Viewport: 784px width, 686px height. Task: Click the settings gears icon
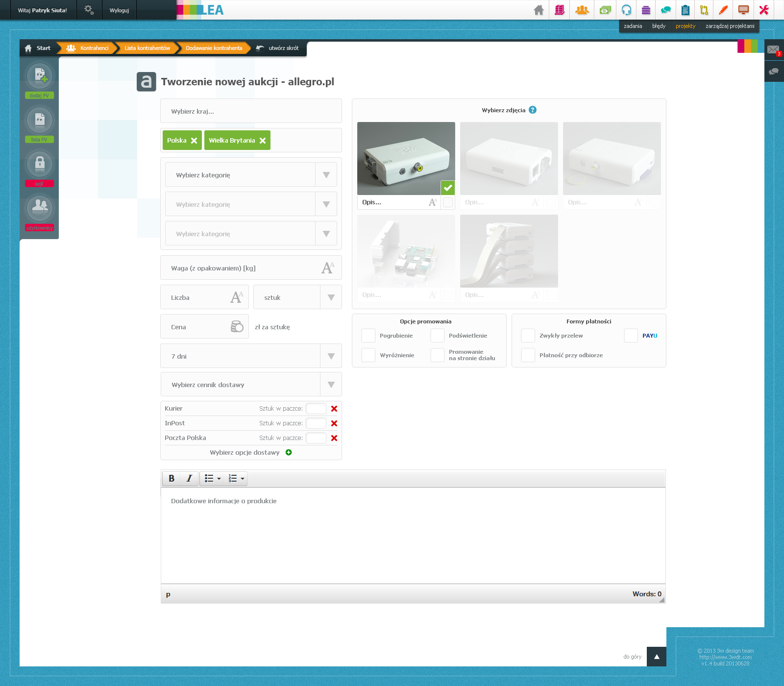tap(89, 10)
